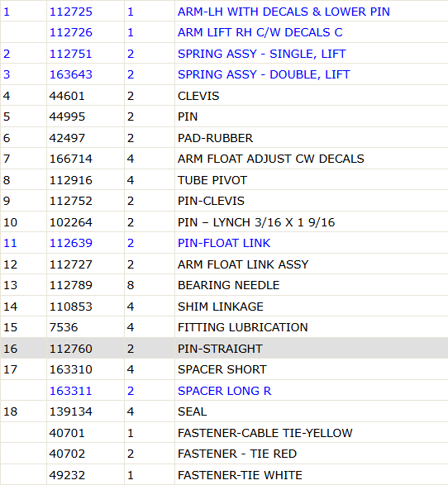Viewport: 448px width, 485px height.
Task: Select the FASTENER-CABLE TIE-YELLOW row
Action: (224, 433)
